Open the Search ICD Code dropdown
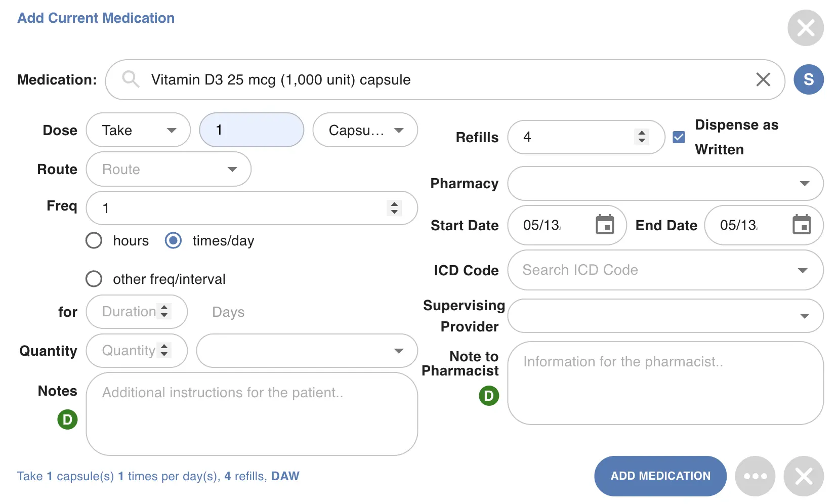Image resolution: width=838 pixels, height=504 pixels. point(665,270)
